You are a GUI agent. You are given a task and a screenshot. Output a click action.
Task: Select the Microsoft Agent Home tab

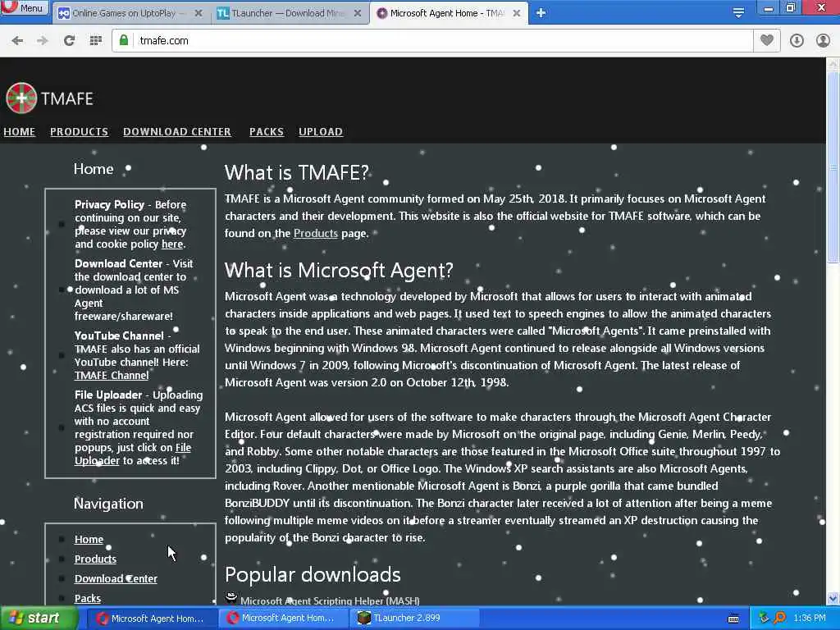pyautogui.click(x=449, y=13)
